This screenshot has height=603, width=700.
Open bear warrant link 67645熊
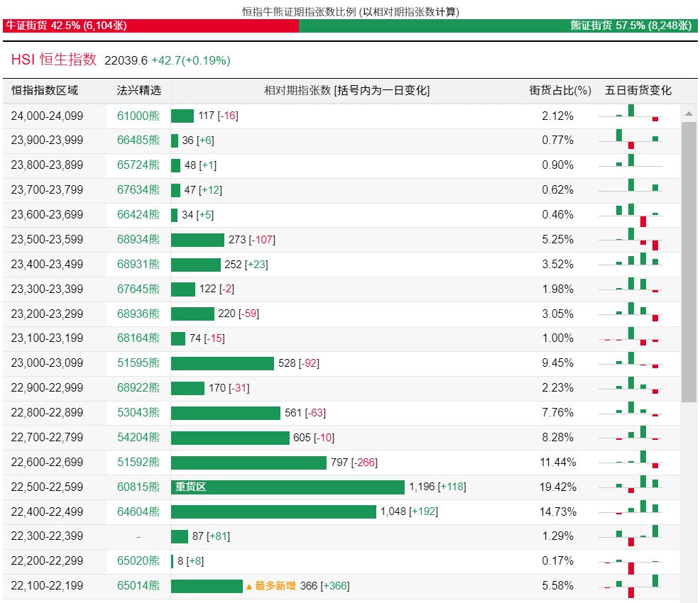pos(138,289)
